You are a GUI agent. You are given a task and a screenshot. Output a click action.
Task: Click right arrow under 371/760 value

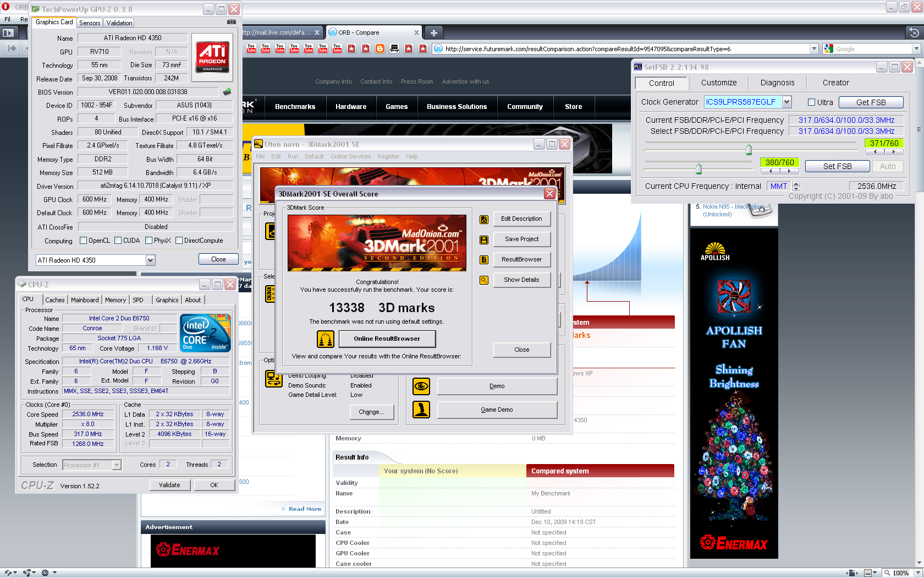(894, 151)
